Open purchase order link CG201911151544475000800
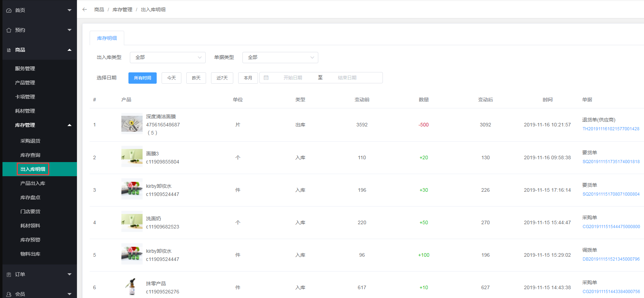644x298 pixels. 611,227
